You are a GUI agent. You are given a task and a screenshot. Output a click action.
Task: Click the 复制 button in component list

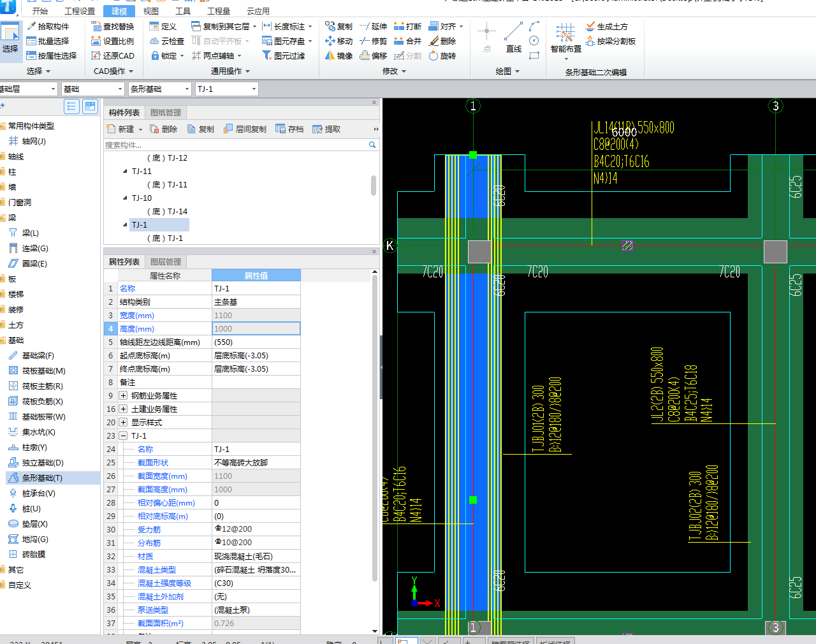tap(201, 129)
